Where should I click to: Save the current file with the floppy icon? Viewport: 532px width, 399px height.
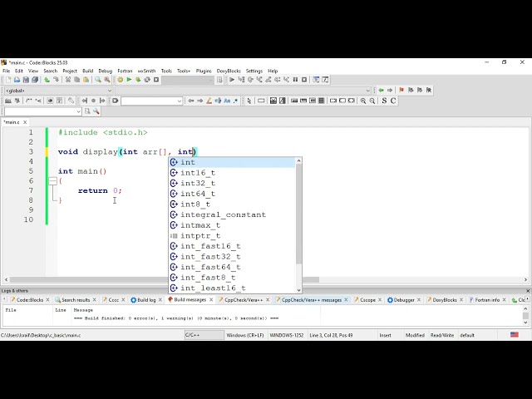coord(26,80)
